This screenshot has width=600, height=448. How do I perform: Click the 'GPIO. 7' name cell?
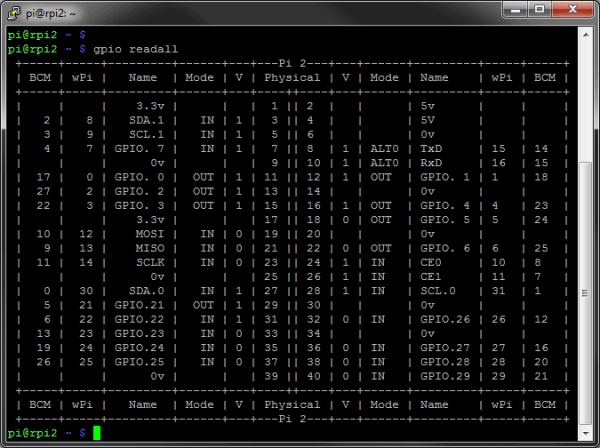point(139,148)
